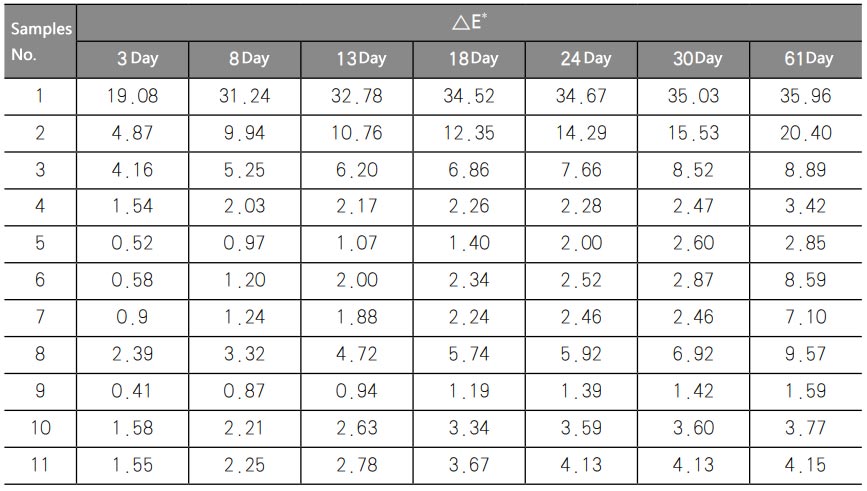
Task: Select sample number 9 row label
Action: (39, 391)
